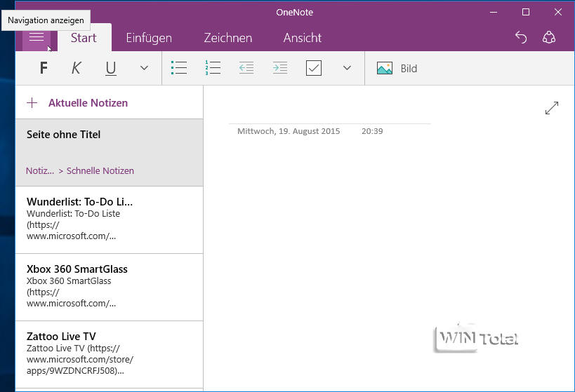The image size is (575, 392).
Task: Underline text with U button
Action: (x=111, y=68)
